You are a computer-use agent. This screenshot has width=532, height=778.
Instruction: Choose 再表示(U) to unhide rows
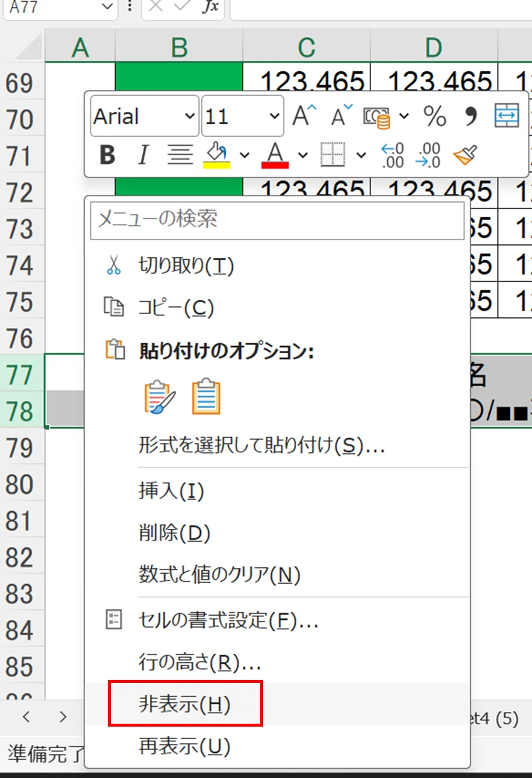point(278,746)
